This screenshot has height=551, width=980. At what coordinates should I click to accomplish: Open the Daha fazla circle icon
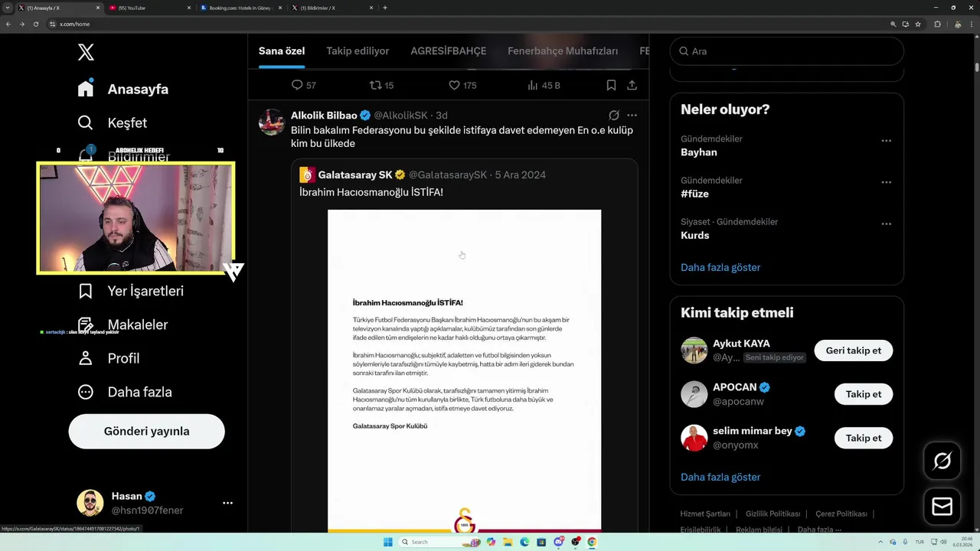[x=86, y=392]
